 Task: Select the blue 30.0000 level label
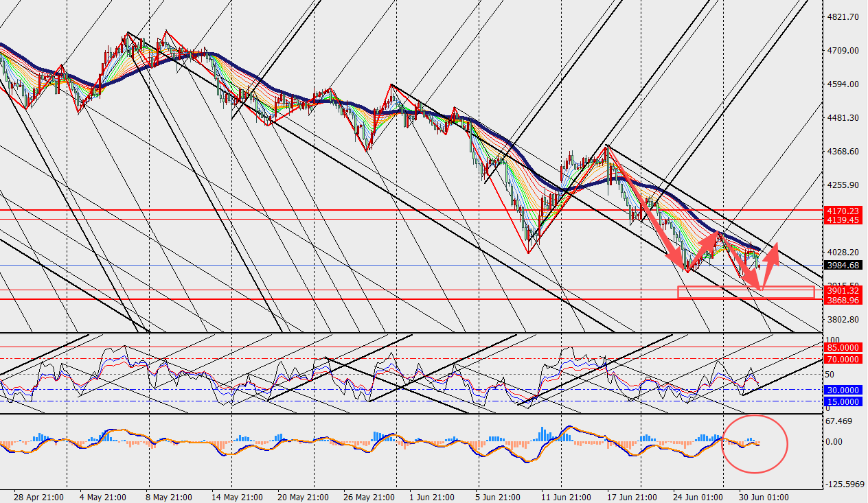tap(843, 390)
